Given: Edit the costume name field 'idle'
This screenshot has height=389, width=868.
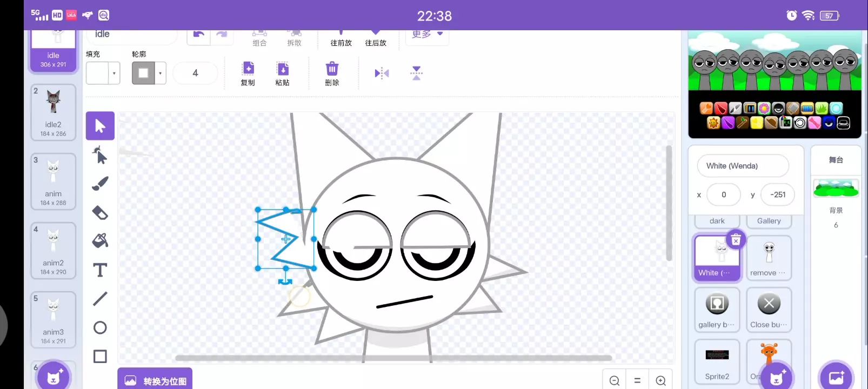Looking at the screenshot, I should [x=132, y=35].
